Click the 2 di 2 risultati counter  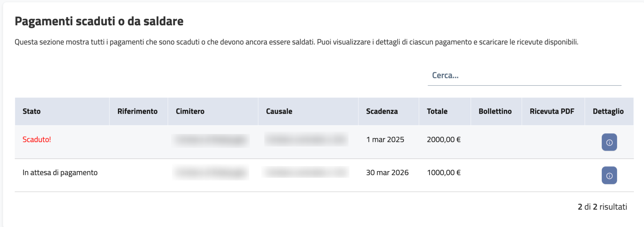(x=602, y=207)
